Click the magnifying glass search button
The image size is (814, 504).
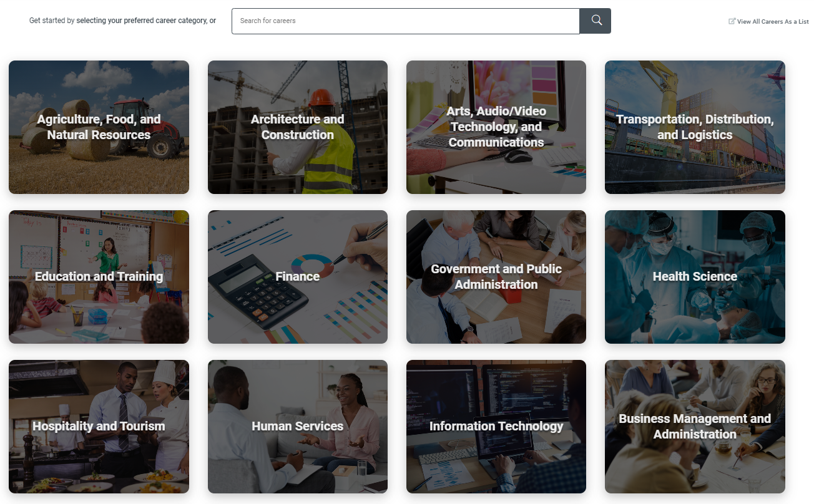tap(595, 21)
